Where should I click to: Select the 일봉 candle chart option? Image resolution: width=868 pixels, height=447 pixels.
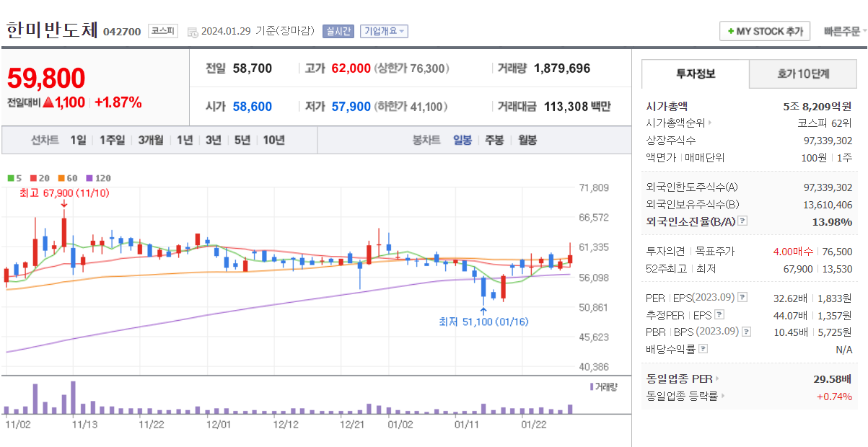[463, 140]
